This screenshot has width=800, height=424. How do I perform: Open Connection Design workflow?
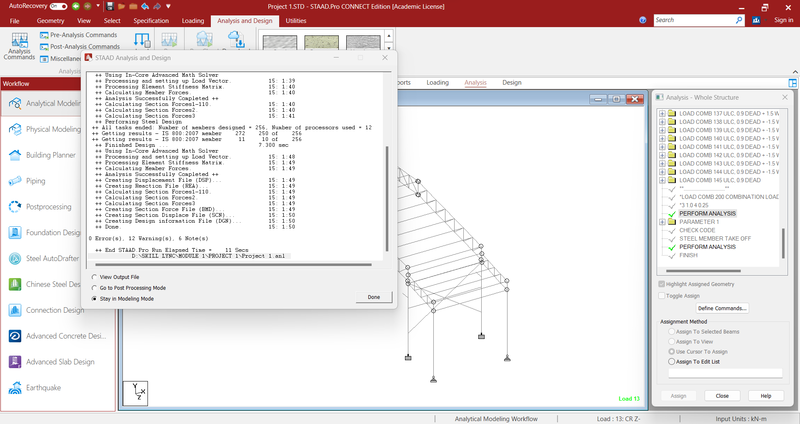[45, 310]
